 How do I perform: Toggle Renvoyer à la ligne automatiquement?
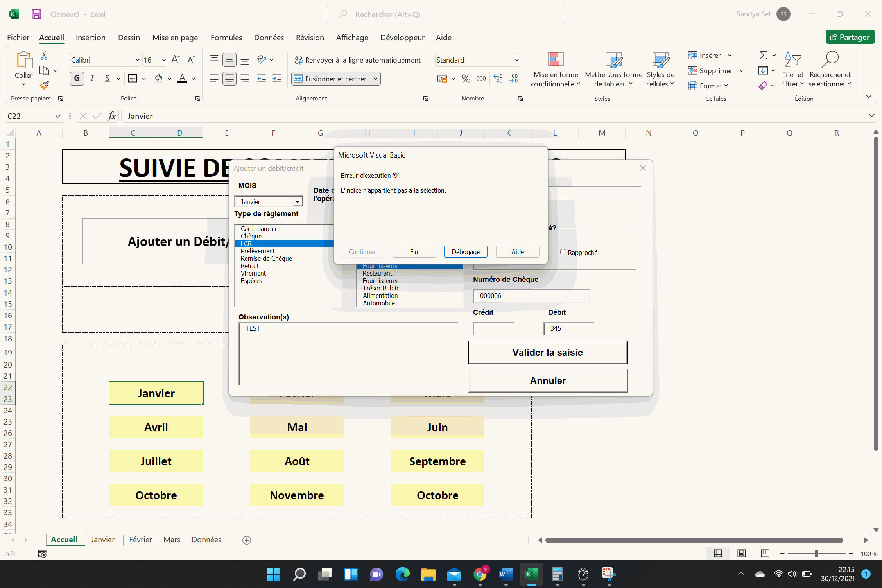pyautogui.click(x=357, y=60)
